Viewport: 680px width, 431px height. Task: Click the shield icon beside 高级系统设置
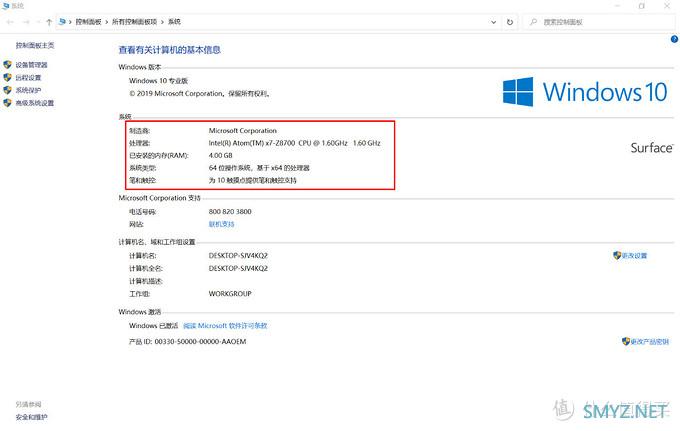[7, 103]
